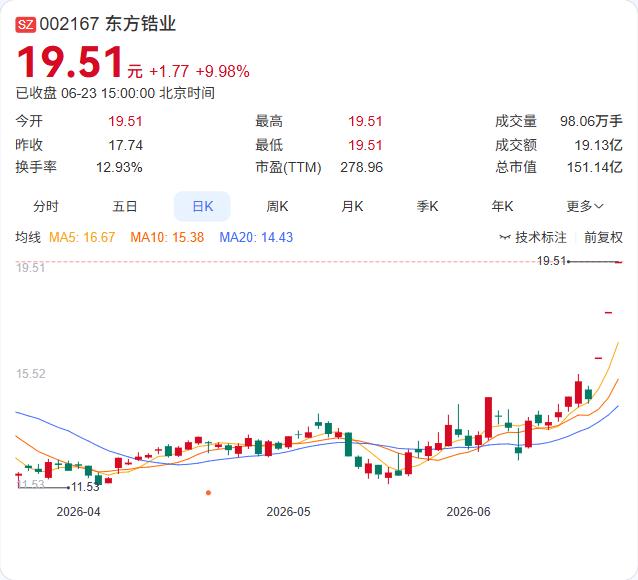
Task: Click the latest limit-up candle at 19.51
Action: (x=618, y=262)
